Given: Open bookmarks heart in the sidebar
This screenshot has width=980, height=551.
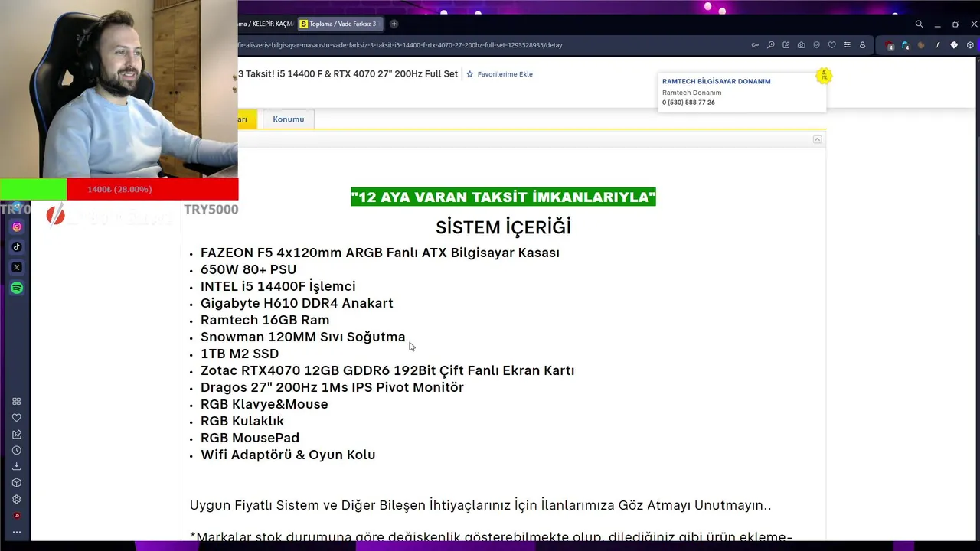Looking at the screenshot, I should (16, 418).
